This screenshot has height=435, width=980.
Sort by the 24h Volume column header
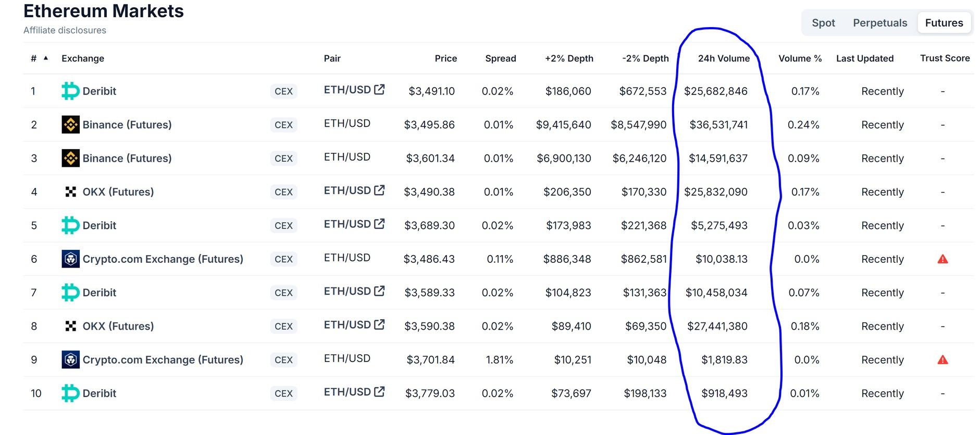tap(724, 58)
